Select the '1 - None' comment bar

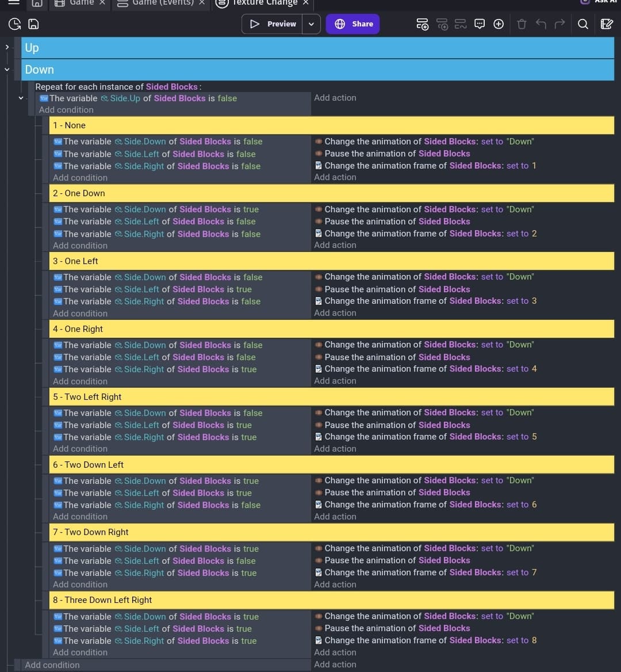click(x=331, y=125)
